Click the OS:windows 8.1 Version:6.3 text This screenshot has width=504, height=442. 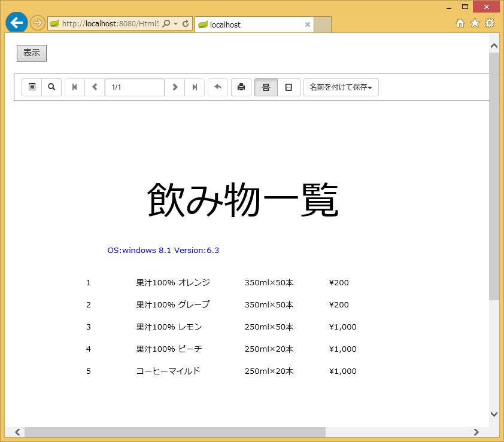click(x=163, y=250)
